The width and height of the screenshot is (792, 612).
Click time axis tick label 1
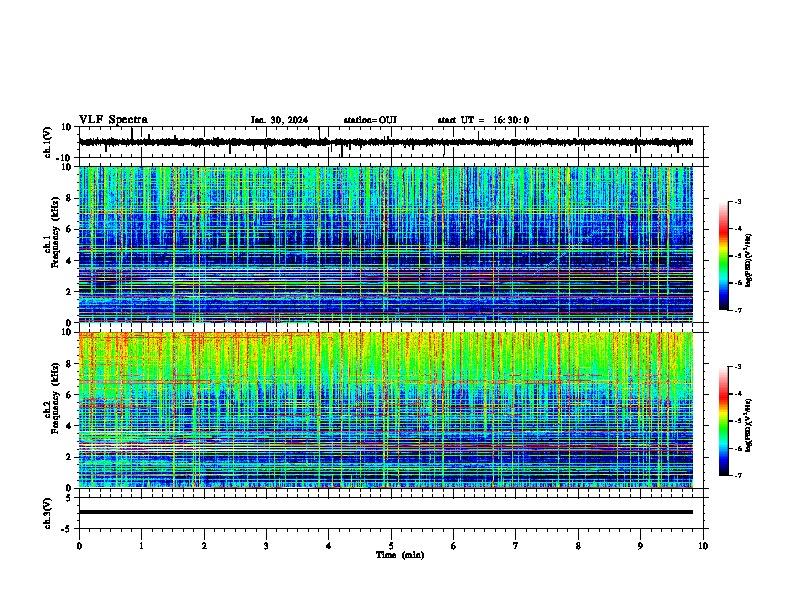point(141,545)
